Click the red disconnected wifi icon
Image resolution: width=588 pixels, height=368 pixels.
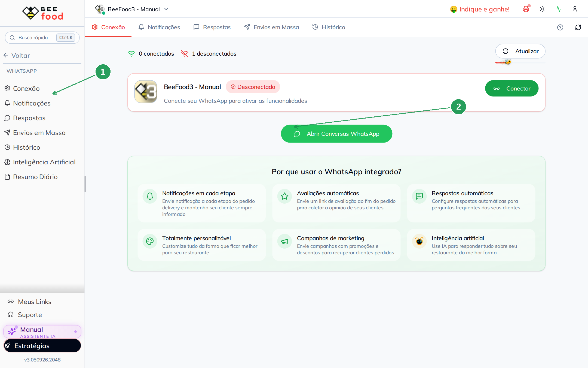click(x=185, y=54)
